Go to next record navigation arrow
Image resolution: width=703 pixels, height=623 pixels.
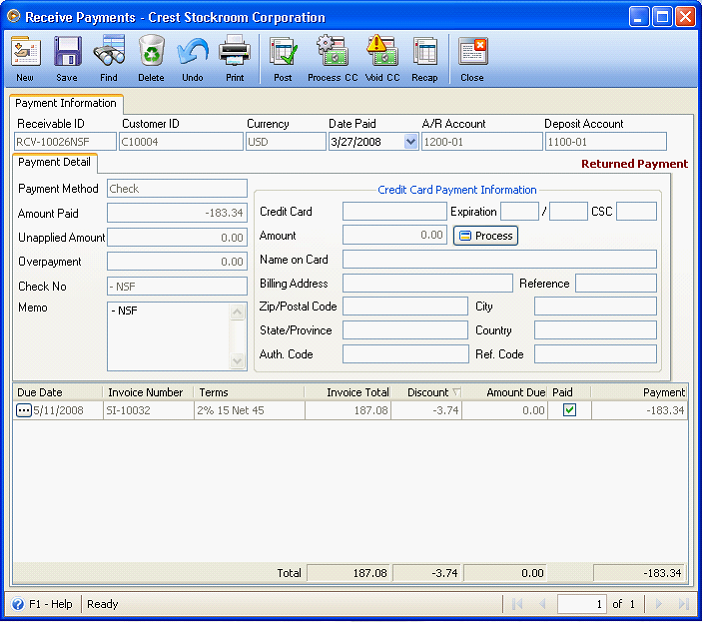[659, 604]
